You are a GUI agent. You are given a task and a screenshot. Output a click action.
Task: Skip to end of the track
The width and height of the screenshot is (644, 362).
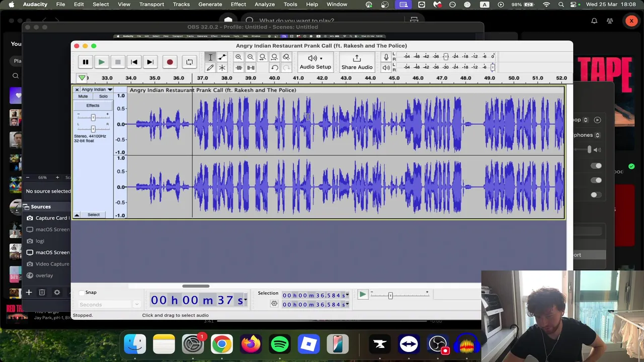pyautogui.click(x=150, y=62)
